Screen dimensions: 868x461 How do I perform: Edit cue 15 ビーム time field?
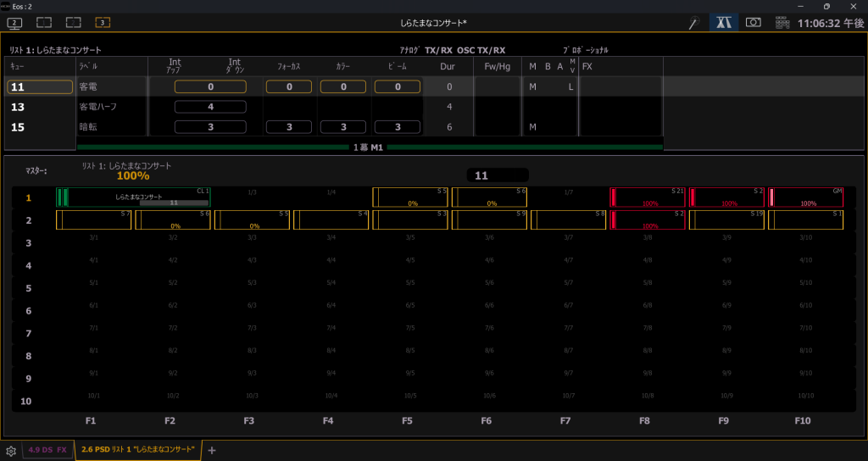click(398, 127)
